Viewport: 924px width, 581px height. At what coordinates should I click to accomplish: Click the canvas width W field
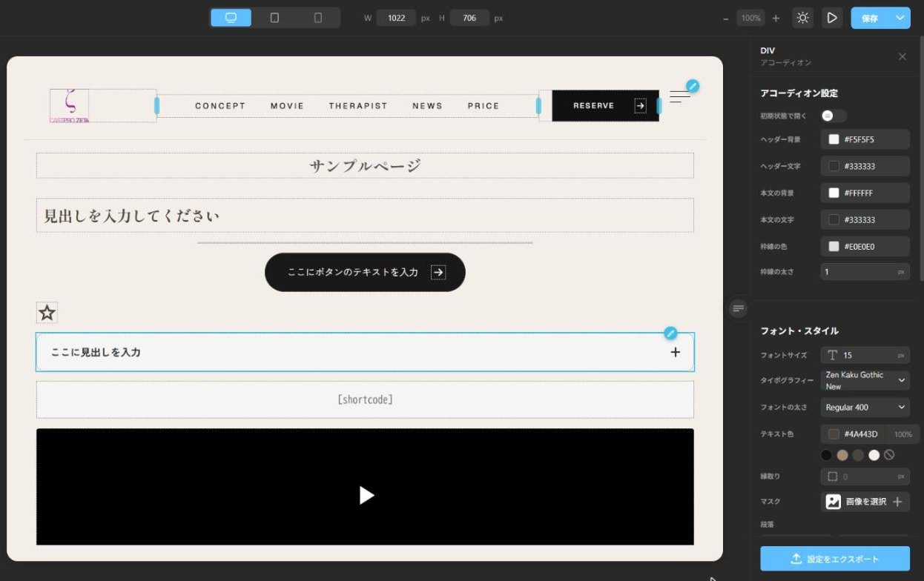coord(396,18)
